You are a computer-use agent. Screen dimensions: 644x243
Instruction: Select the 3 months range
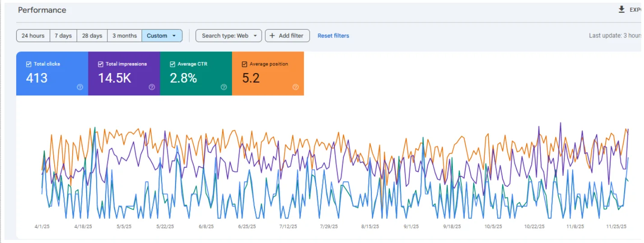coord(125,36)
